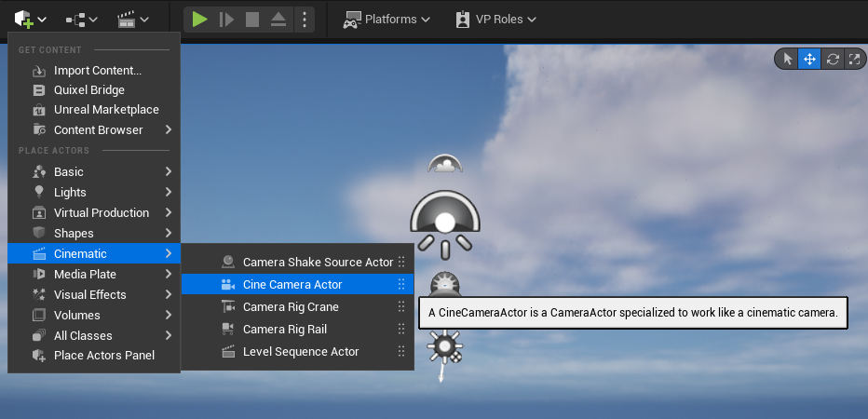The height and width of the screenshot is (419, 868).
Task: Expand the Content Browser submenu
Action: tap(94, 130)
